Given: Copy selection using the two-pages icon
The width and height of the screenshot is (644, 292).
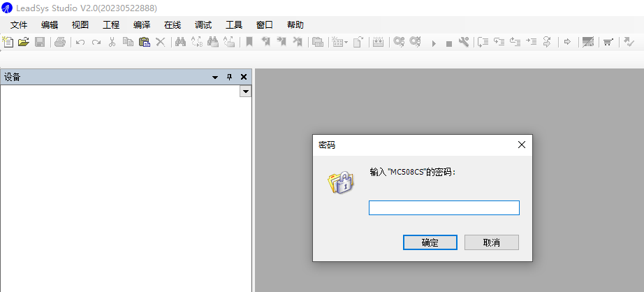Looking at the screenshot, I should (x=128, y=42).
